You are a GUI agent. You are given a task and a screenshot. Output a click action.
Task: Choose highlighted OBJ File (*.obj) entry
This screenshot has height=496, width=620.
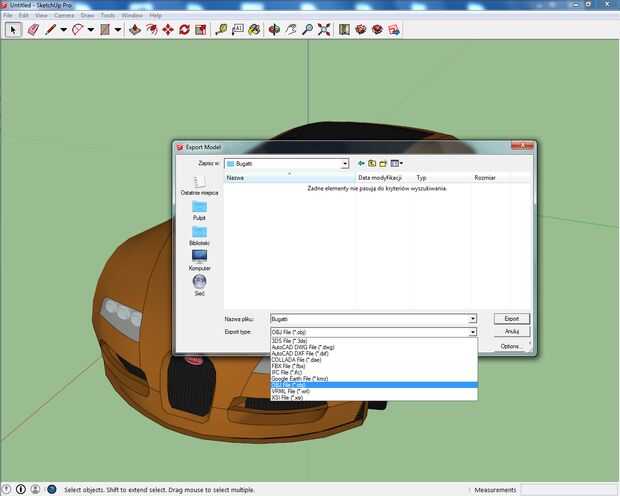coord(374,385)
